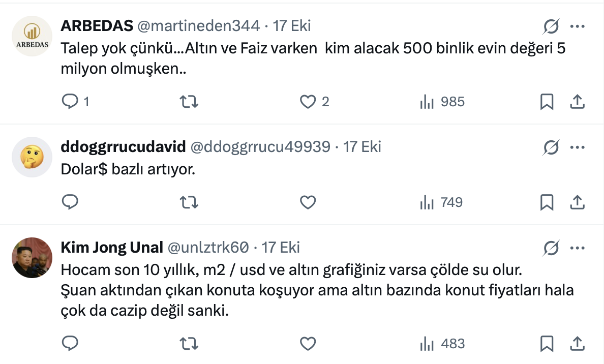The height and width of the screenshot is (364, 604).
Task: Open Grok explain icon on ARBEDAS tweet
Action: pos(551,26)
